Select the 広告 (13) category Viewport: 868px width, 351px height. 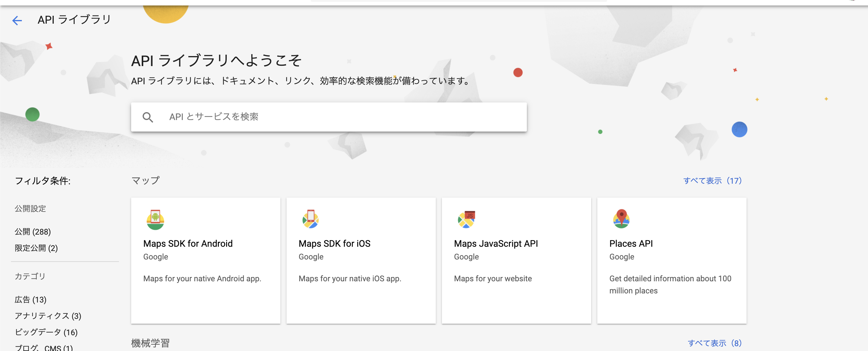click(x=30, y=299)
